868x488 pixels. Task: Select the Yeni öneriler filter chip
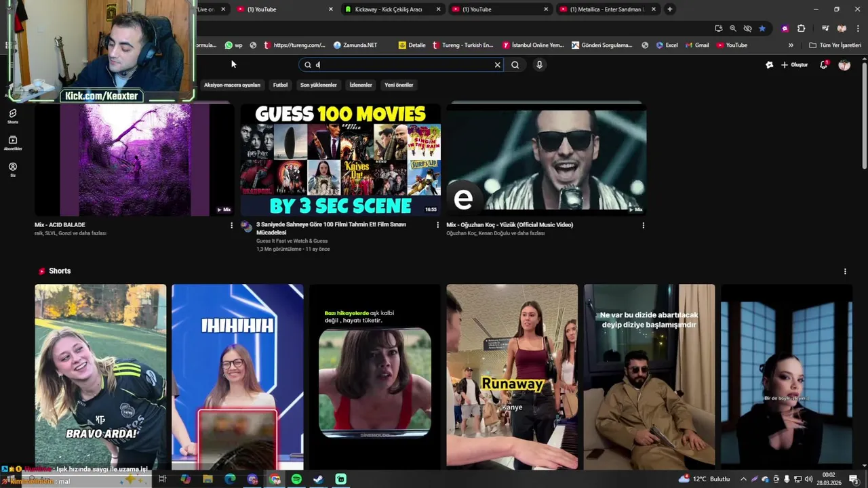[399, 85]
